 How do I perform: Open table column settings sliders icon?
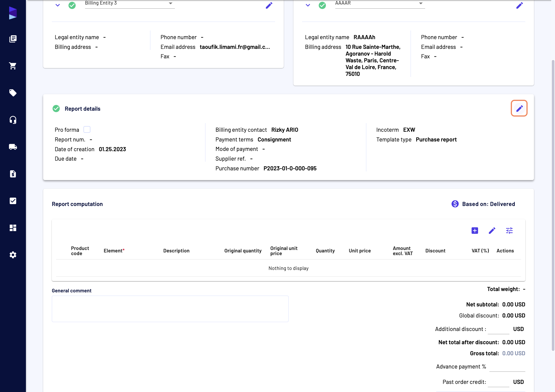[x=509, y=231]
